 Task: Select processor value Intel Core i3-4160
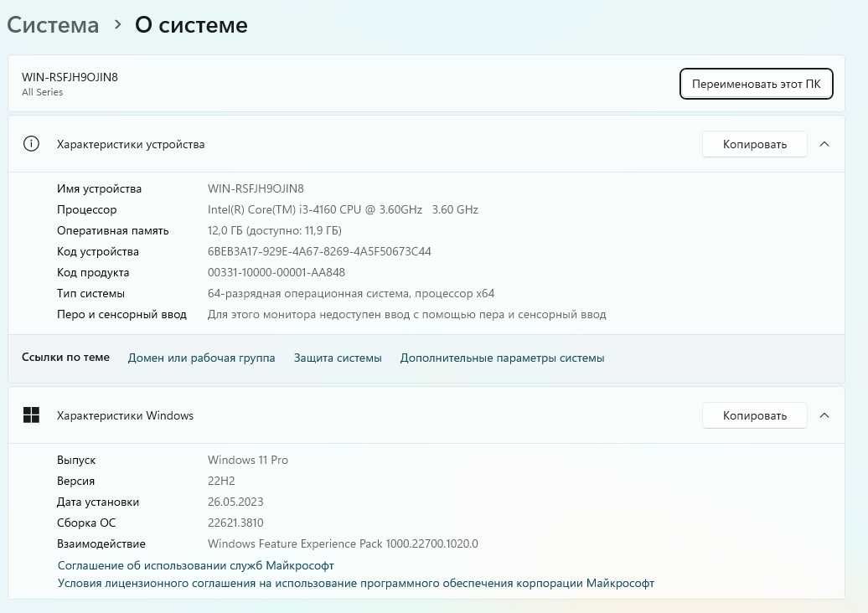pos(343,209)
